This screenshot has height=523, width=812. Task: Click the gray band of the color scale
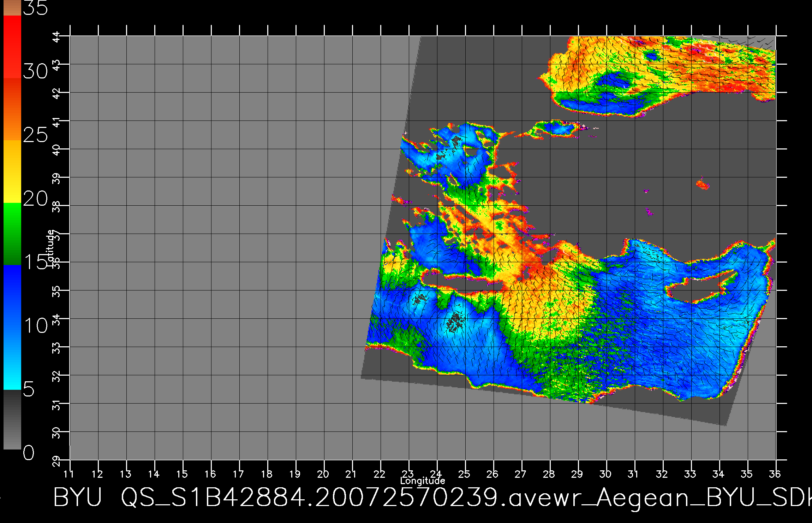12,419
